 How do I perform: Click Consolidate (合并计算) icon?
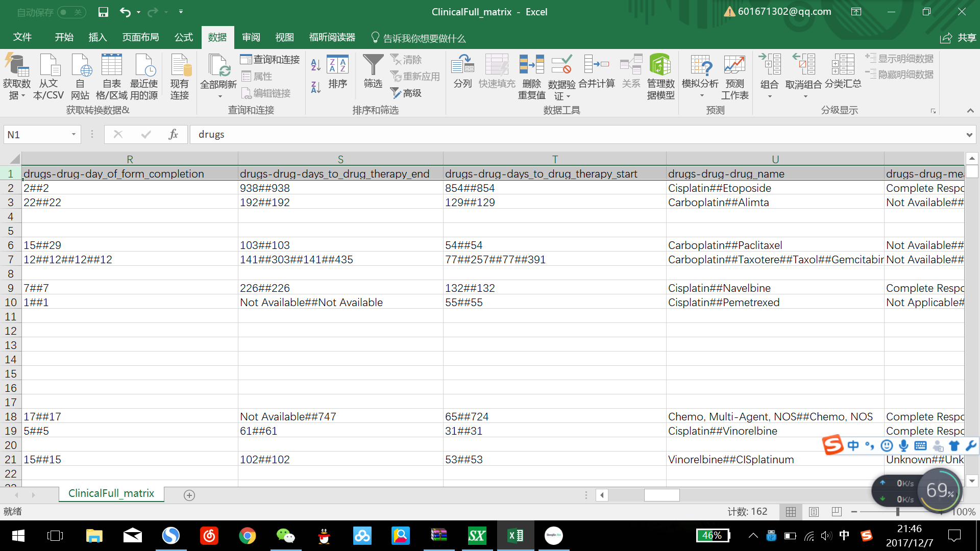click(x=597, y=65)
